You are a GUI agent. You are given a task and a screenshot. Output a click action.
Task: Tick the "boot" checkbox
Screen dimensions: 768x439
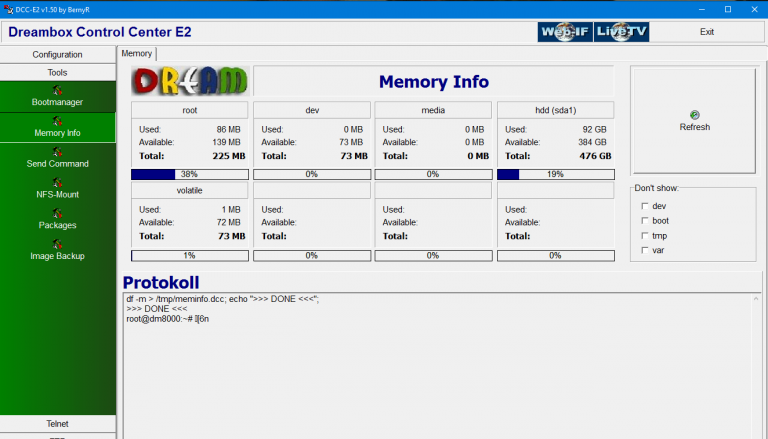[x=645, y=221]
